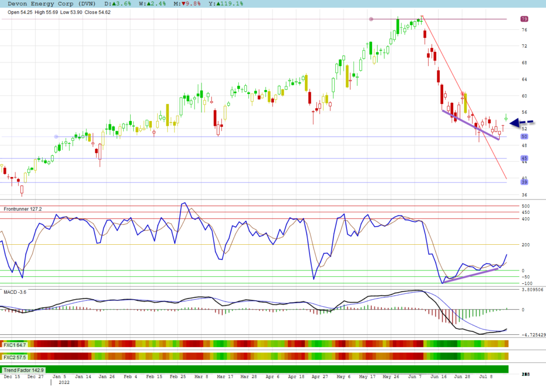Select the monthly change M: 9.8% value
Screen dimensions: 546x392
(187, 4)
